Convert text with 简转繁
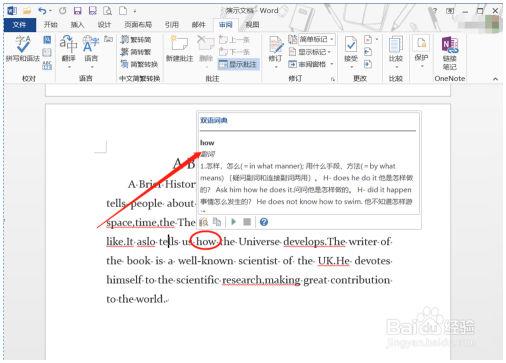The width and height of the screenshot is (506, 363). [x=136, y=52]
